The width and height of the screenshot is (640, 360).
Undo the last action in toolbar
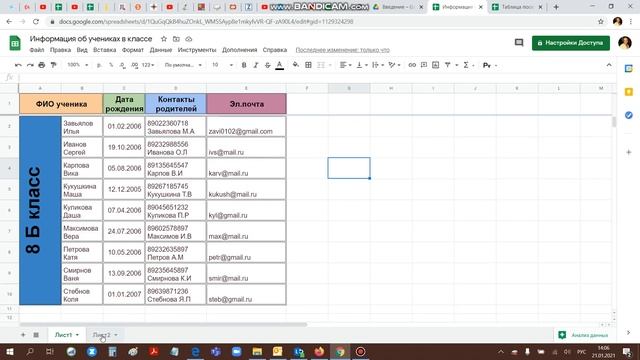18,65
